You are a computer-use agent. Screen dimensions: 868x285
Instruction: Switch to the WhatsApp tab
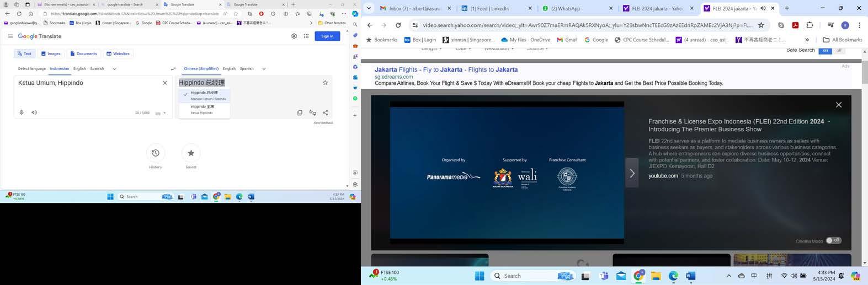(576, 8)
